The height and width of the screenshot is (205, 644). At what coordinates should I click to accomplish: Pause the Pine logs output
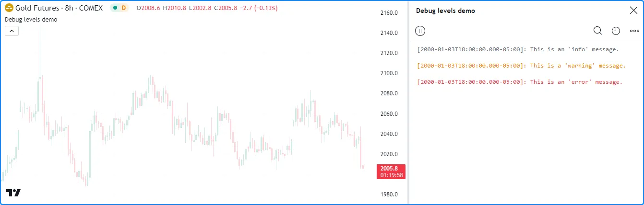pos(420,31)
